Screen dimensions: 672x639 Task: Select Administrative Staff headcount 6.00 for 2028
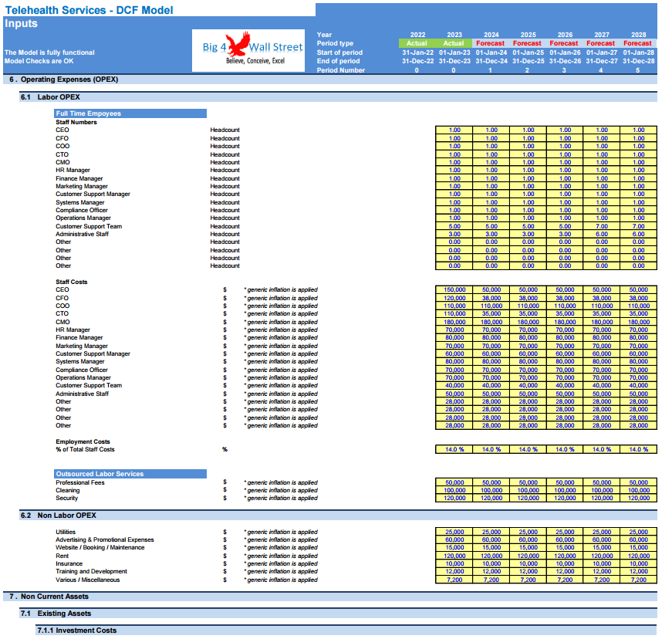(639, 234)
